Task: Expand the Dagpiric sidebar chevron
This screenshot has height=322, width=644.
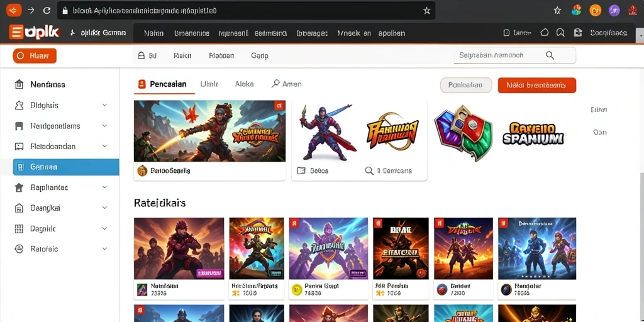Action: coord(105,228)
